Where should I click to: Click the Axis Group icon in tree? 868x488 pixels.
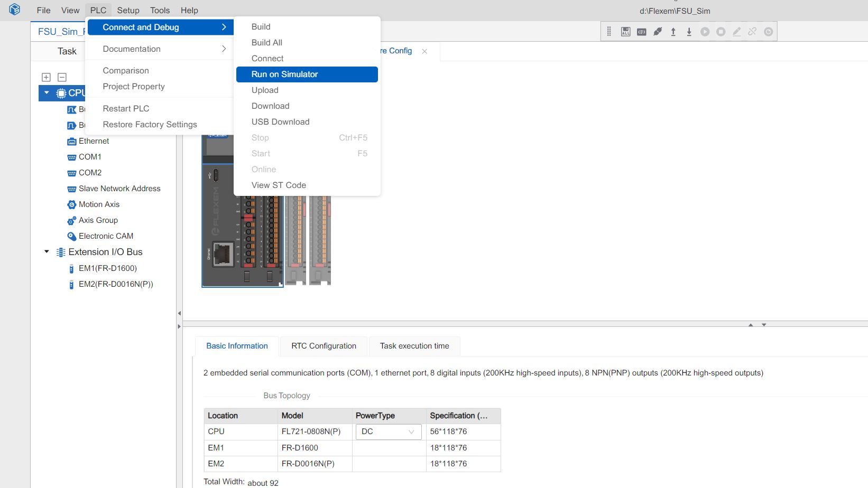coord(72,220)
